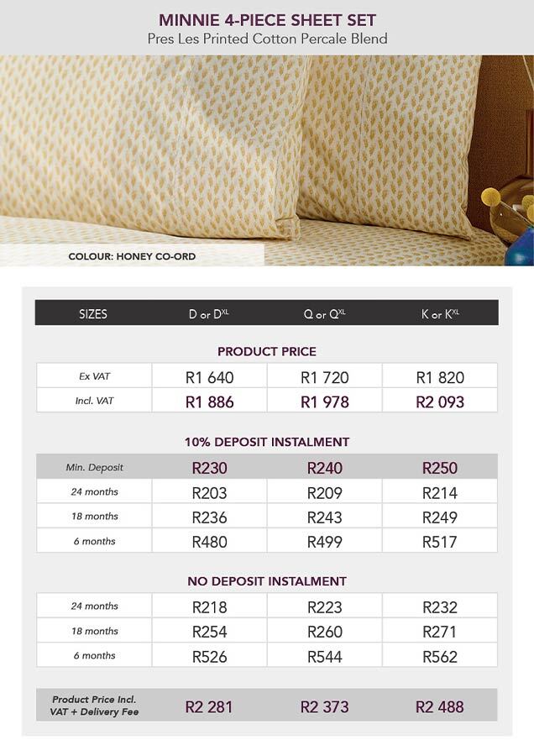Viewport: 534px width, 756px height.
Task: Select the SIZES column header
Action: tap(93, 314)
